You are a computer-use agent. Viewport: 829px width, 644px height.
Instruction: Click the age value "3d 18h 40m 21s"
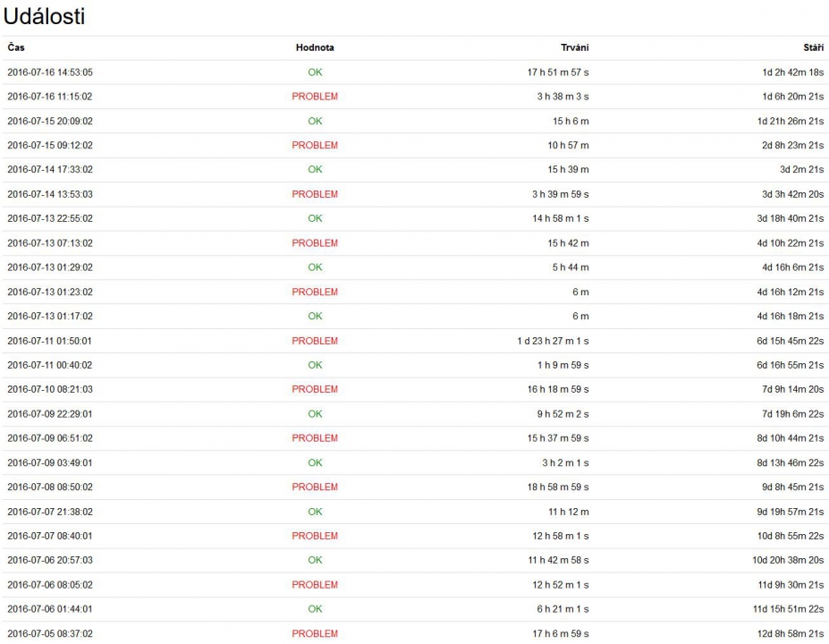tap(791, 218)
